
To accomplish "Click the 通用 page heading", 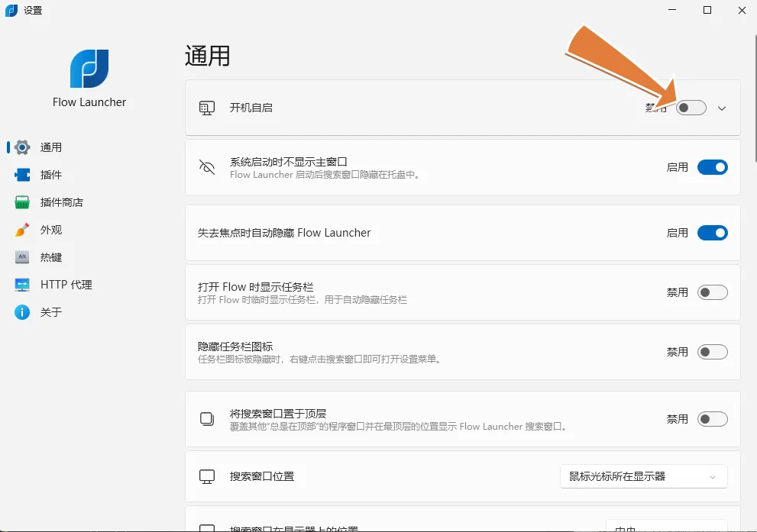I will click(x=208, y=56).
